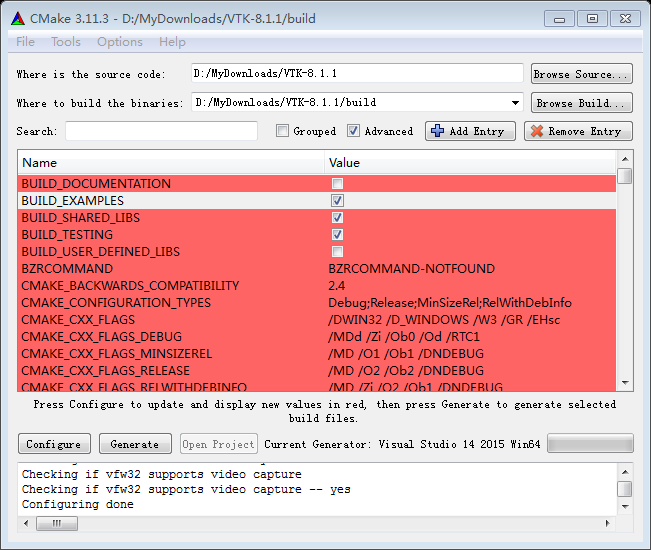Image resolution: width=651 pixels, height=550 pixels.
Task: Click the cache list vertical scrollbar thumb
Action: point(624,176)
